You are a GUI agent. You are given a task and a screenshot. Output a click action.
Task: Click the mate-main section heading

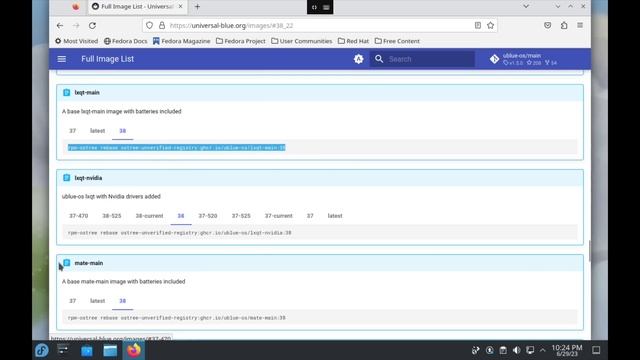pos(89,263)
